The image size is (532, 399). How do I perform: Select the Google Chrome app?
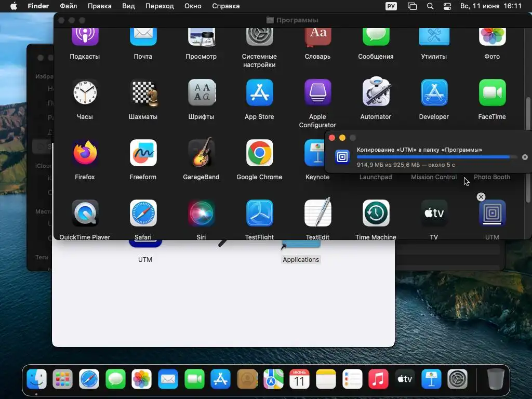[x=259, y=153]
